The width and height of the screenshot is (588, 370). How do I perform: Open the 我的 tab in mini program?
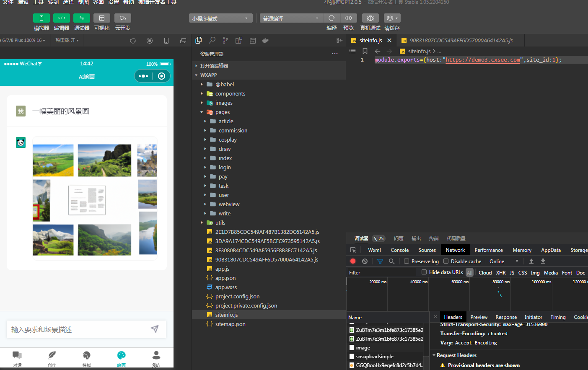(x=156, y=359)
